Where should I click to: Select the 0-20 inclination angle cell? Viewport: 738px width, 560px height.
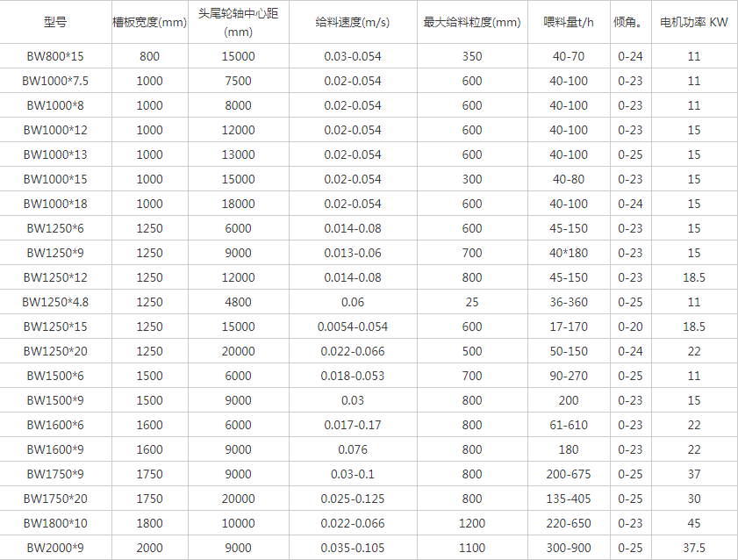coord(630,327)
